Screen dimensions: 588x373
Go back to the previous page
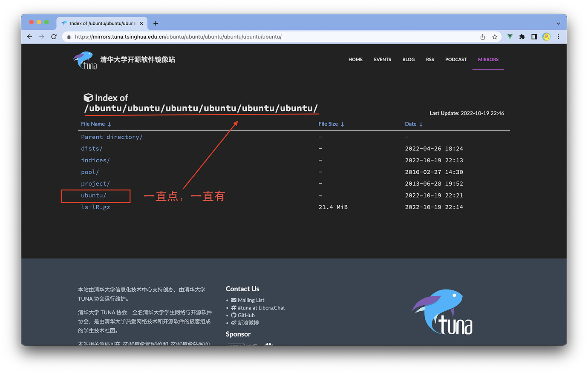(29, 37)
